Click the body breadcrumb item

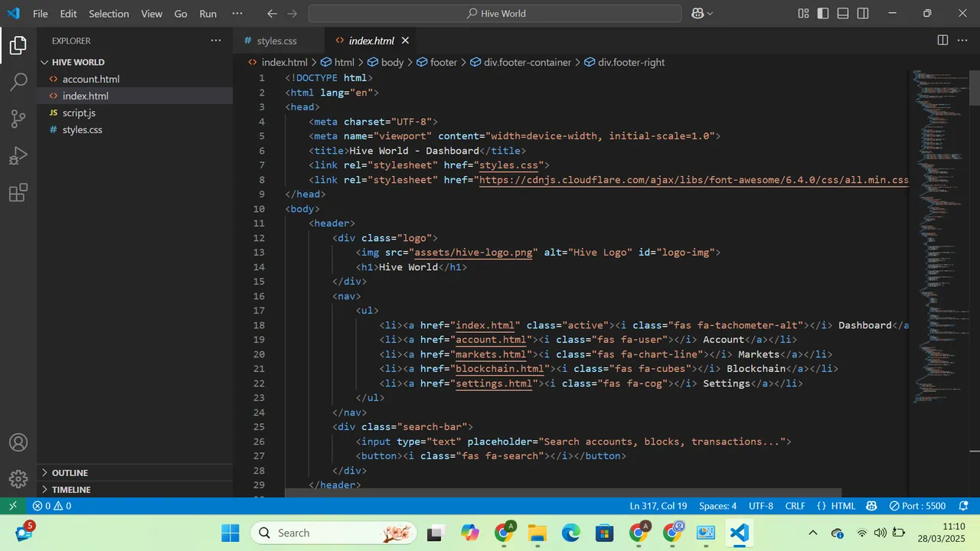[385, 62]
